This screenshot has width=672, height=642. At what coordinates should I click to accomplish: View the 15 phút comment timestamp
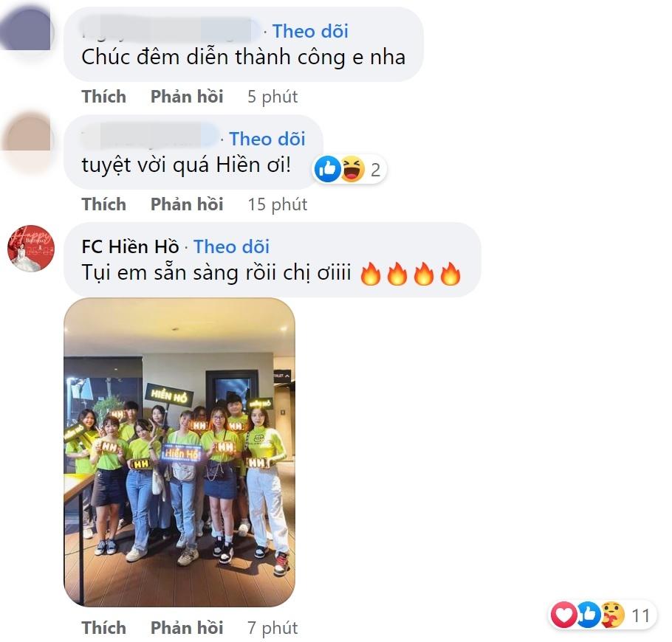coord(278,204)
